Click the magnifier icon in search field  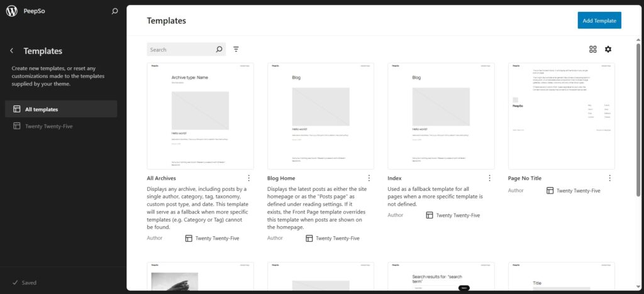(x=219, y=50)
